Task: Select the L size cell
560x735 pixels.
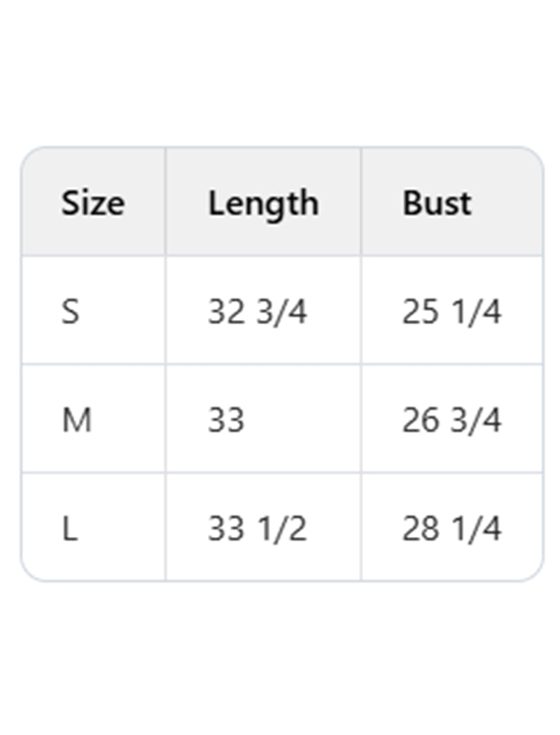Action: click(x=69, y=529)
